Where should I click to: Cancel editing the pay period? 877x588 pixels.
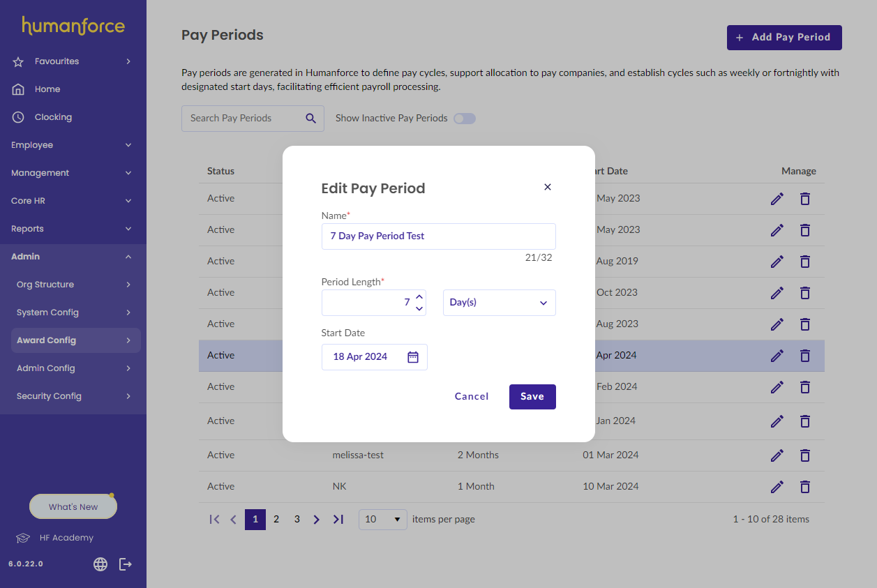472,397
